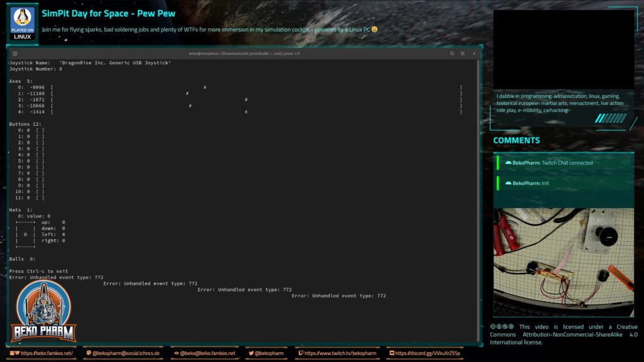Click the axis 3 value -10666

point(36,106)
